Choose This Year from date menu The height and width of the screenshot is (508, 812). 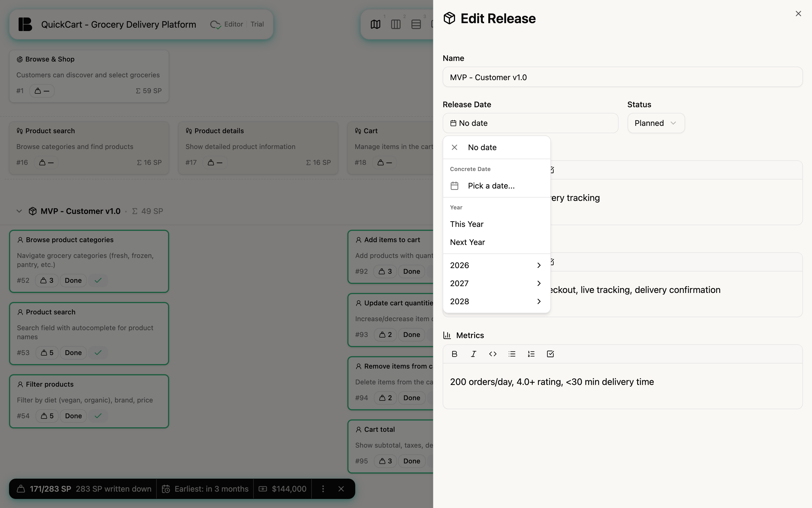[497, 224]
